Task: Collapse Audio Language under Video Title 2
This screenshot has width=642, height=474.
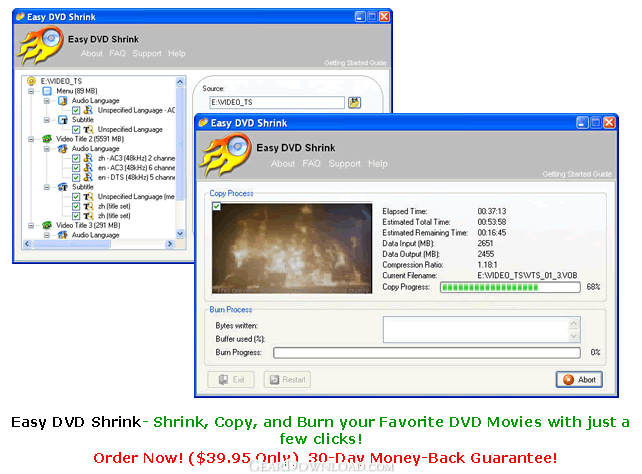Action: pyautogui.click(x=47, y=149)
